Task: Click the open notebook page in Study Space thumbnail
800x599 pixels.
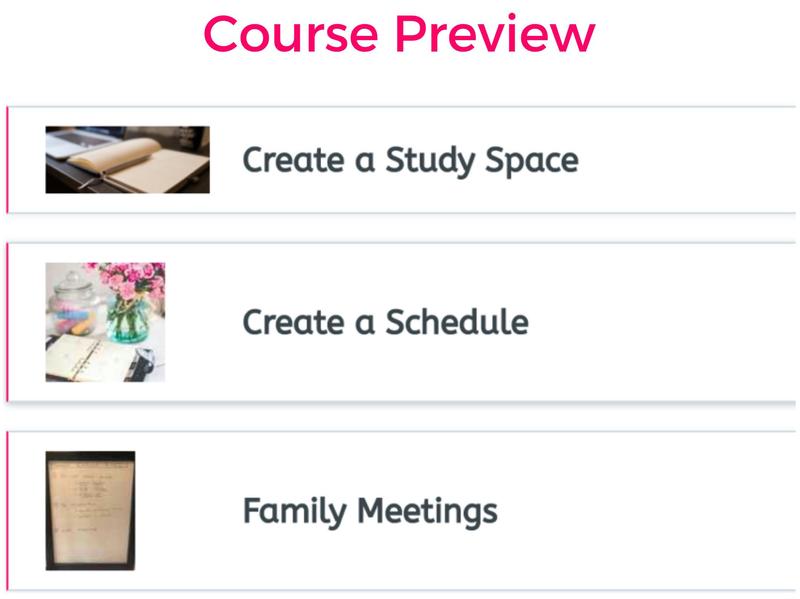Action: [165, 170]
